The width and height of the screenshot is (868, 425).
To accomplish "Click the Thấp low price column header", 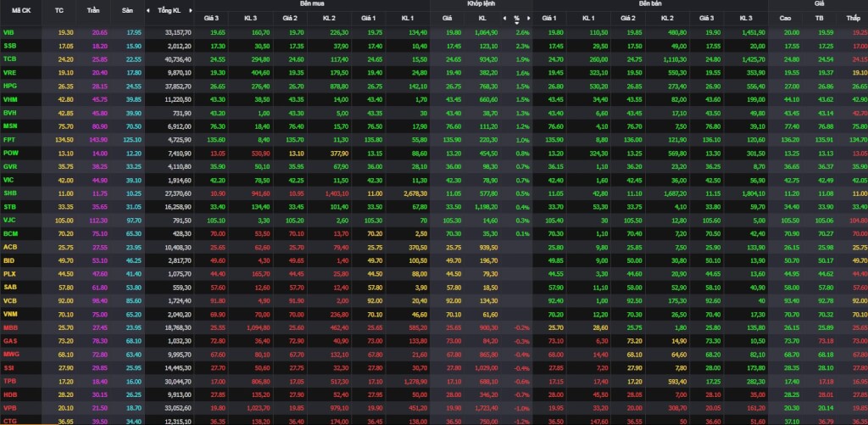I will pos(853,19).
